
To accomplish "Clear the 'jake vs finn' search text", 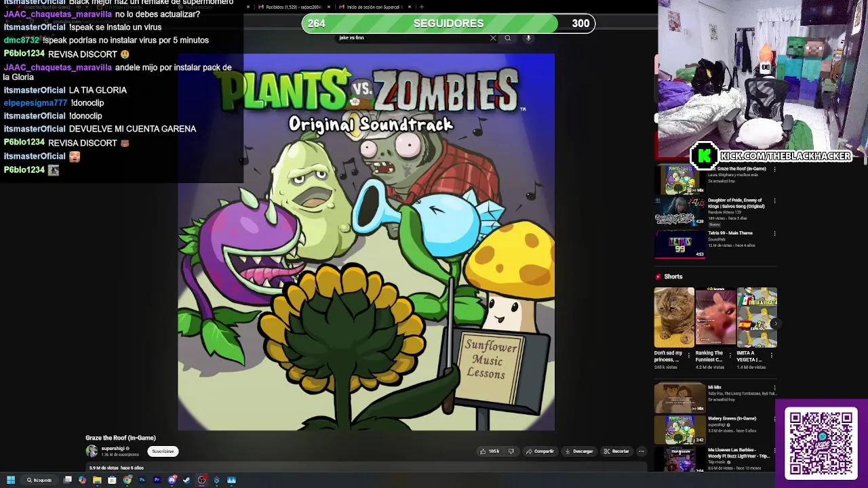I will click(x=493, y=38).
